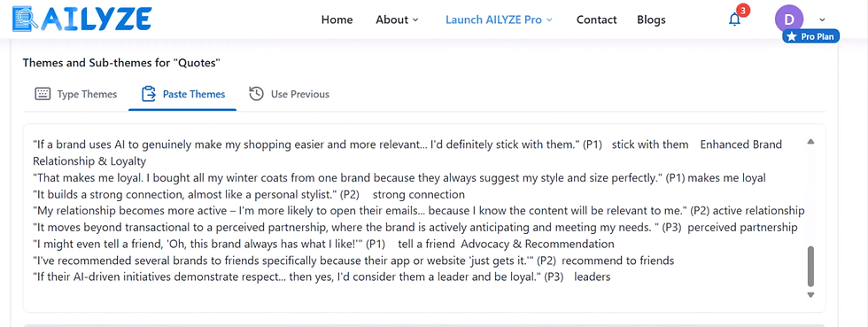Switch to the Use Previous tab

point(289,94)
